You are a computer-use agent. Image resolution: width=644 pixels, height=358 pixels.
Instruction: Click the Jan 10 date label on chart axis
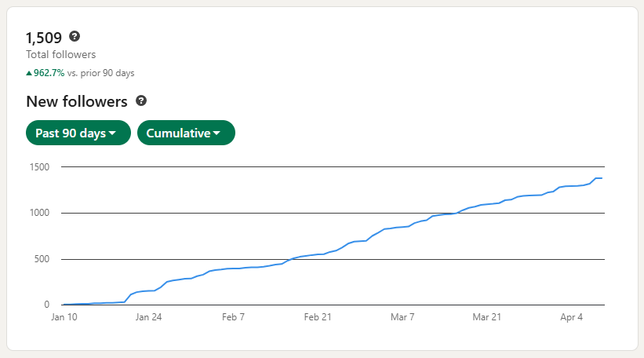tap(64, 318)
